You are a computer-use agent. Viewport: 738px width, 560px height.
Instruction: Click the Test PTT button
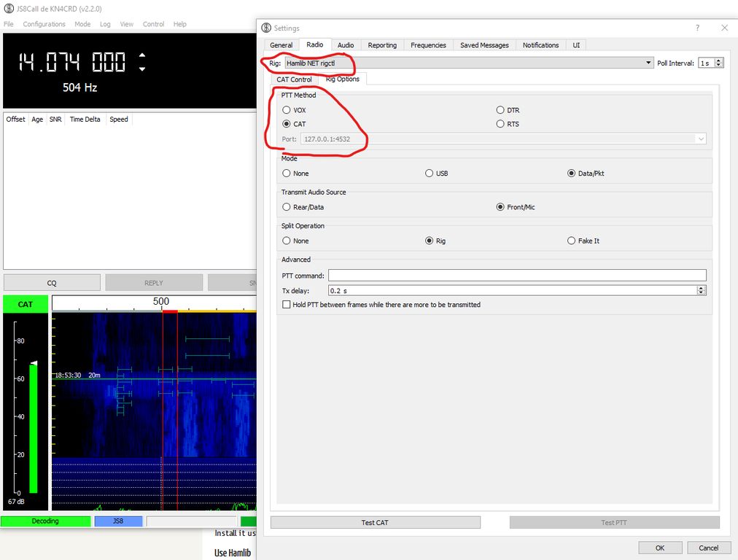point(614,522)
